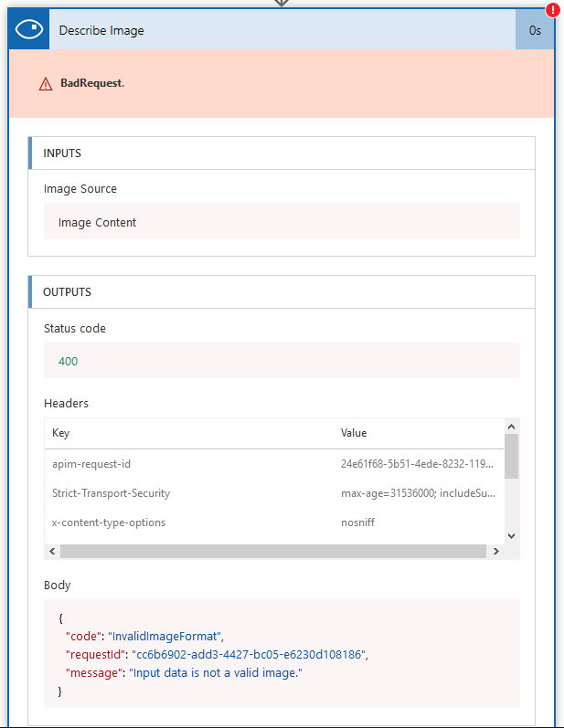Click the Describe Image eye icon
The height and width of the screenshot is (728, 564).
coord(29,30)
